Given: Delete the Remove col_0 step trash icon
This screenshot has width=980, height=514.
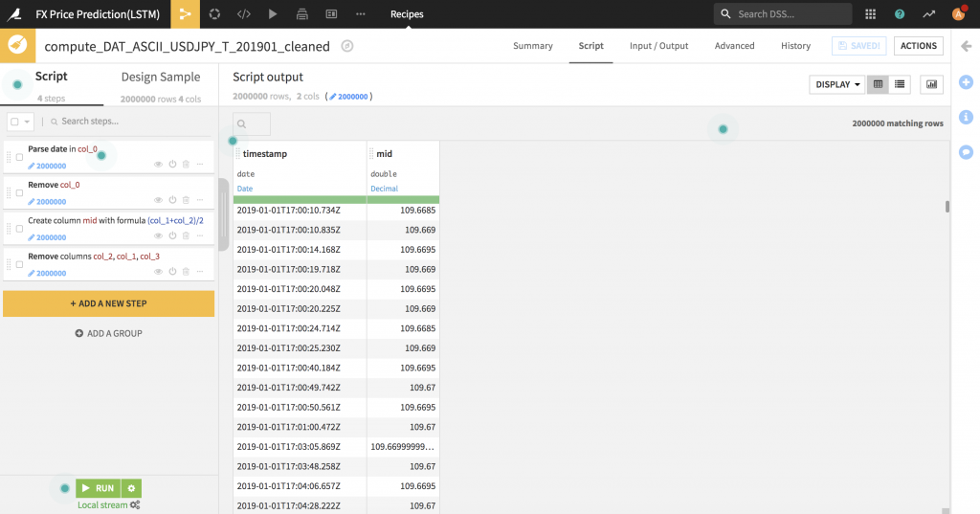Looking at the screenshot, I should pyautogui.click(x=186, y=200).
